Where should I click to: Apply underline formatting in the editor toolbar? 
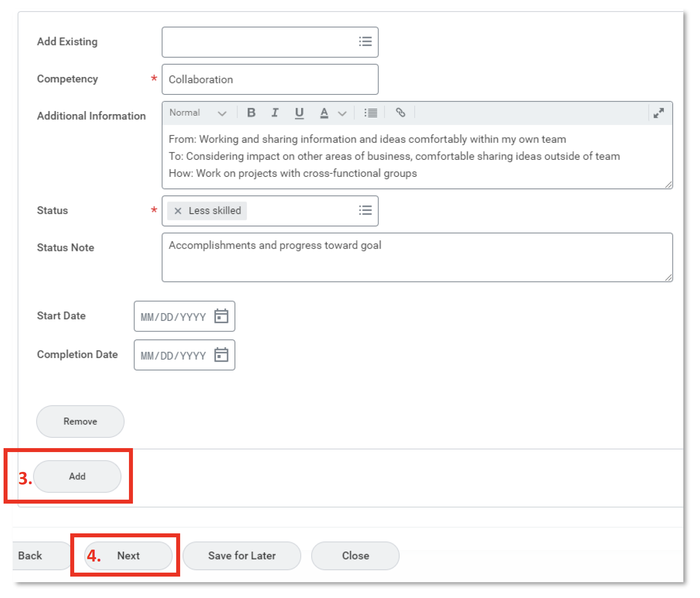click(300, 113)
